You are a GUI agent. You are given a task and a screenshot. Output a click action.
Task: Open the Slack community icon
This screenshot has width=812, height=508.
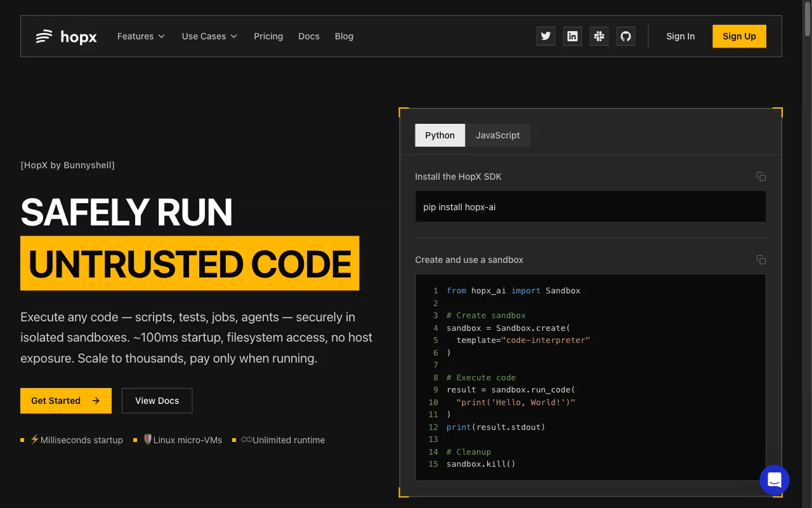pyautogui.click(x=599, y=36)
